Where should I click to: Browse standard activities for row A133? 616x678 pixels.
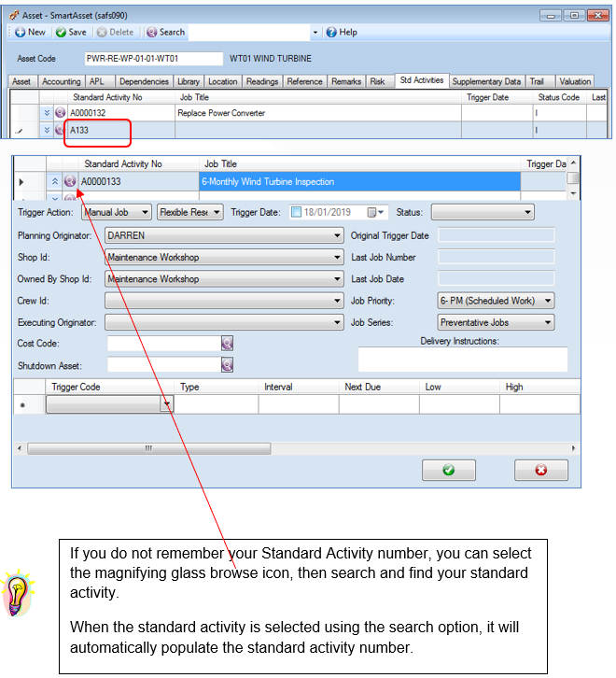point(60,130)
